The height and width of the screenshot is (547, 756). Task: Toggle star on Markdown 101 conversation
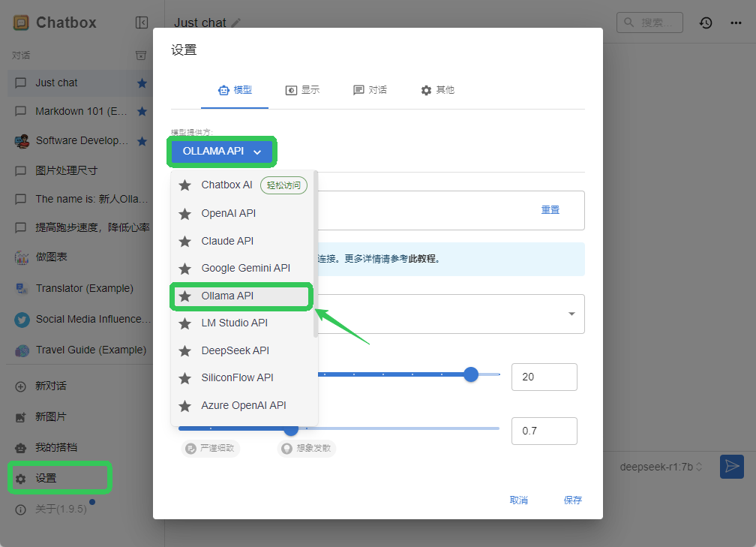click(142, 111)
